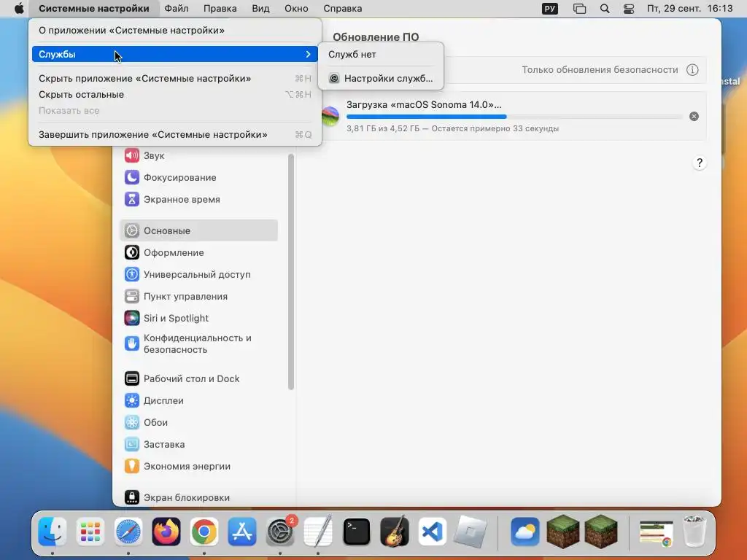Image resolution: width=747 pixels, height=560 pixels.
Task: Open the Экран блокировки lock icon
Action: coord(132,497)
